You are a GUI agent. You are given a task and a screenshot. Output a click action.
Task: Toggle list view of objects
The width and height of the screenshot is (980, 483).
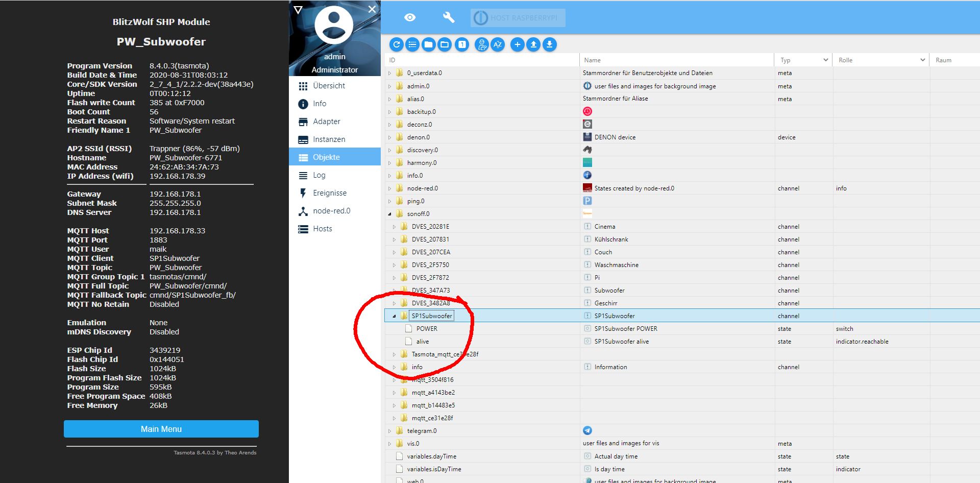click(412, 44)
